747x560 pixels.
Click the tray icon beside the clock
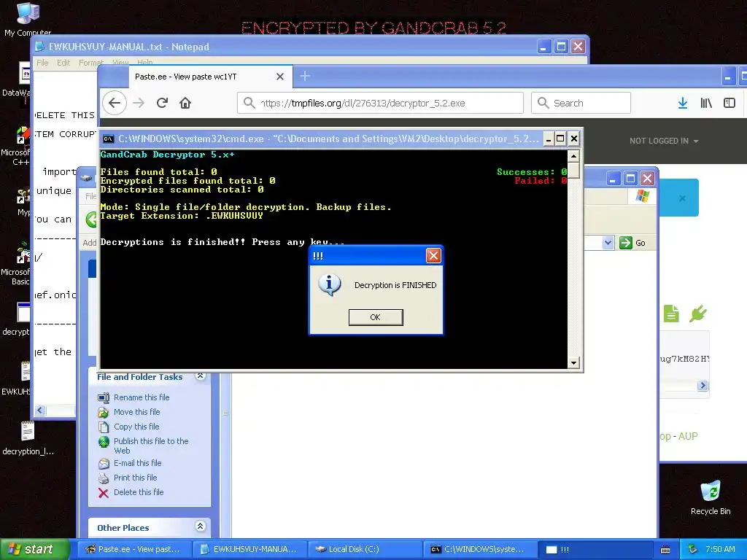click(692, 550)
